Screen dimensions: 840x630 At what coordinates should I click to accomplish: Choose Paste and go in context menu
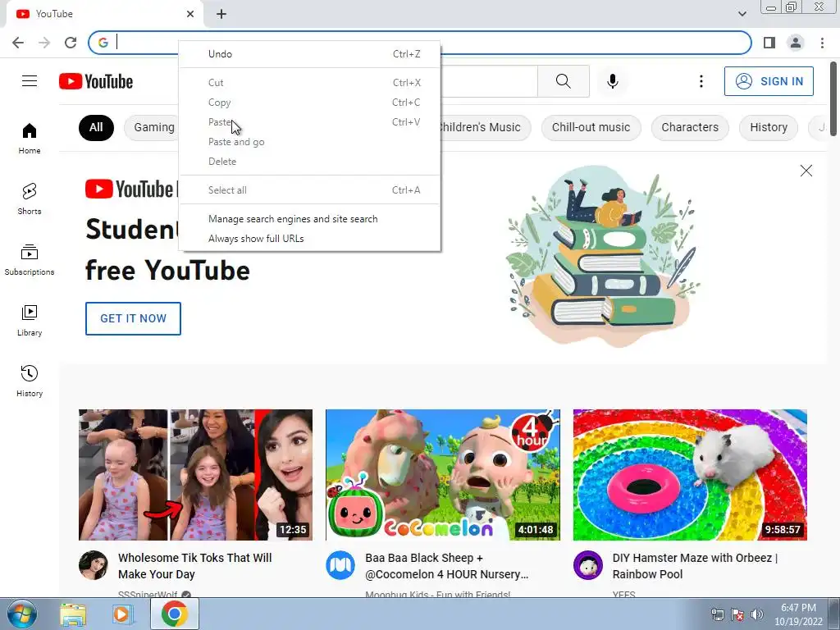(309, 142)
